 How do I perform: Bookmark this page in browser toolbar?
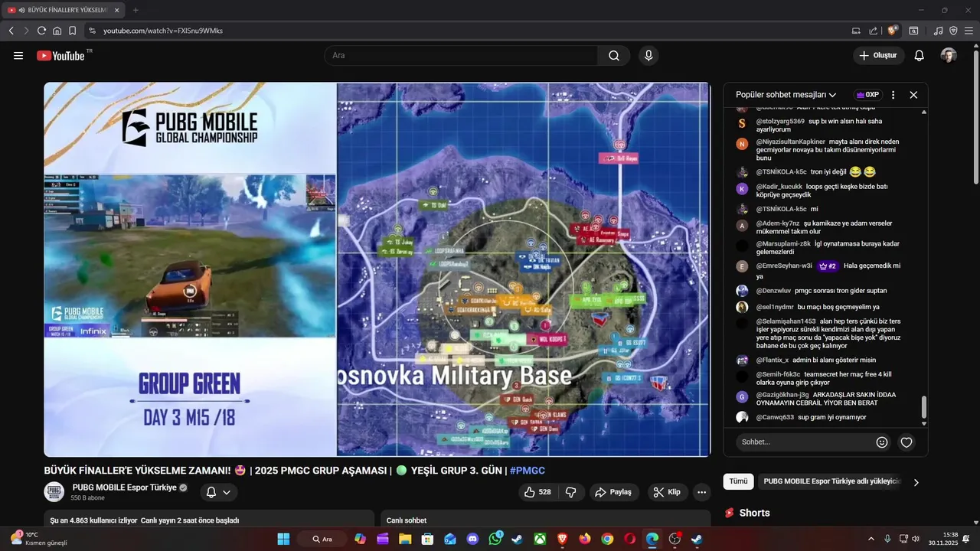click(x=72, y=31)
